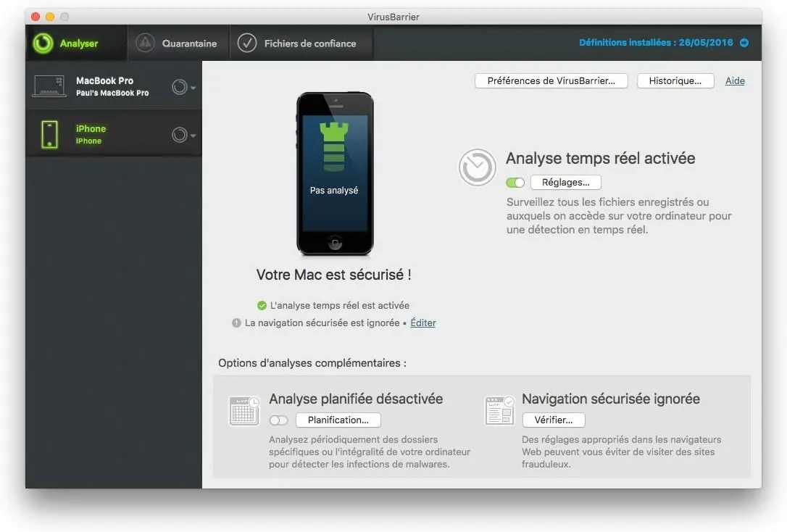Disable the Analyse temps réel switch
The width and height of the screenshot is (787, 532).
click(515, 182)
